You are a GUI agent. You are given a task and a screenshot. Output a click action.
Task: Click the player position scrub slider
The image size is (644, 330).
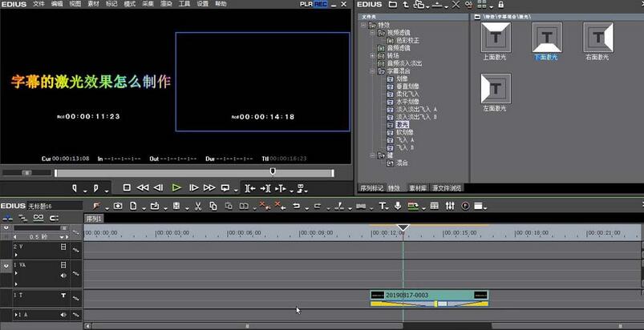(273, 171)
